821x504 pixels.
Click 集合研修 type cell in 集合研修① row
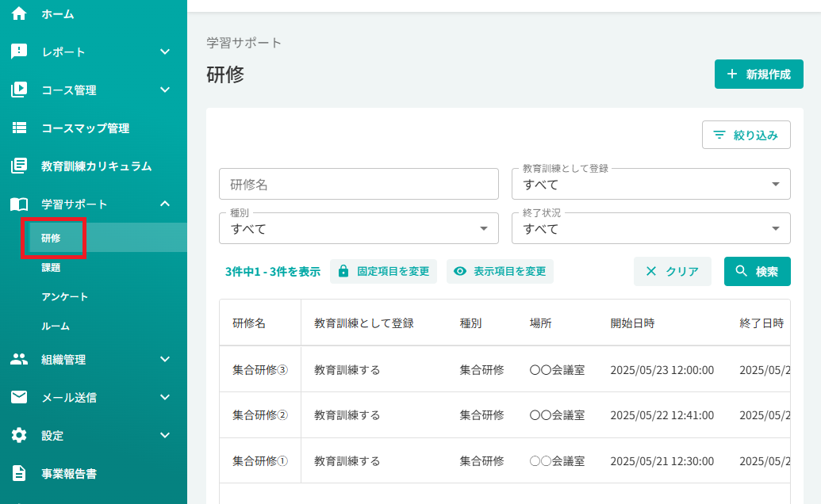[x=481, y=461]
